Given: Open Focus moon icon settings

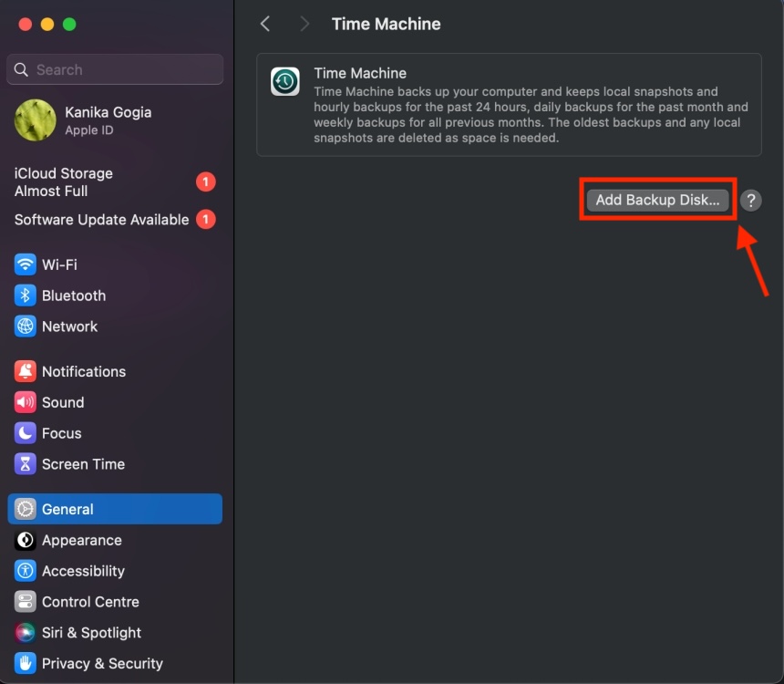Looking at the screenshot, I should pos(25,433).
